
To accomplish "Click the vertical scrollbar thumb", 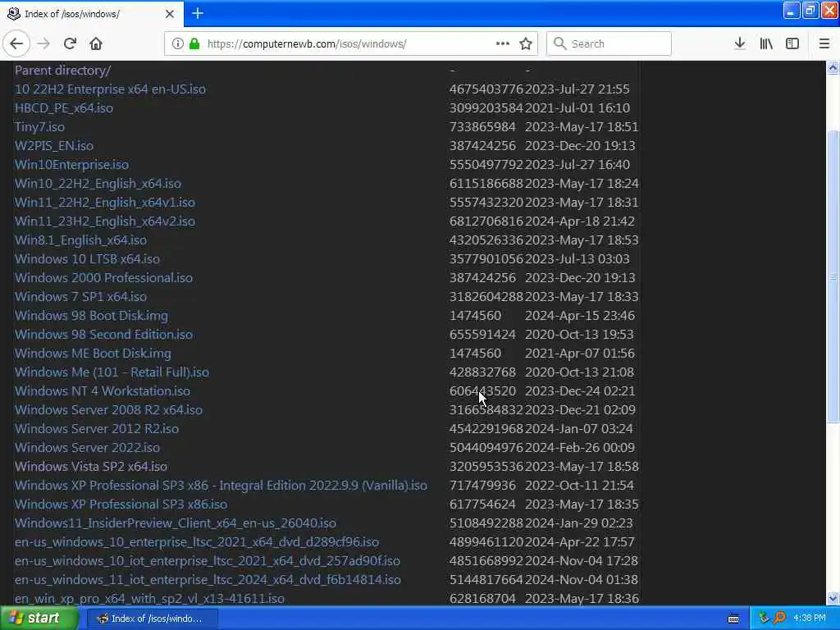I will pos(833,276).
